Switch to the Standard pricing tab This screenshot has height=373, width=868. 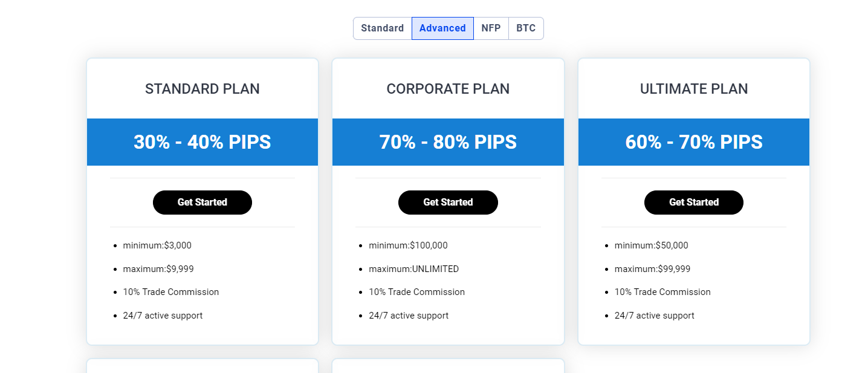382,28
